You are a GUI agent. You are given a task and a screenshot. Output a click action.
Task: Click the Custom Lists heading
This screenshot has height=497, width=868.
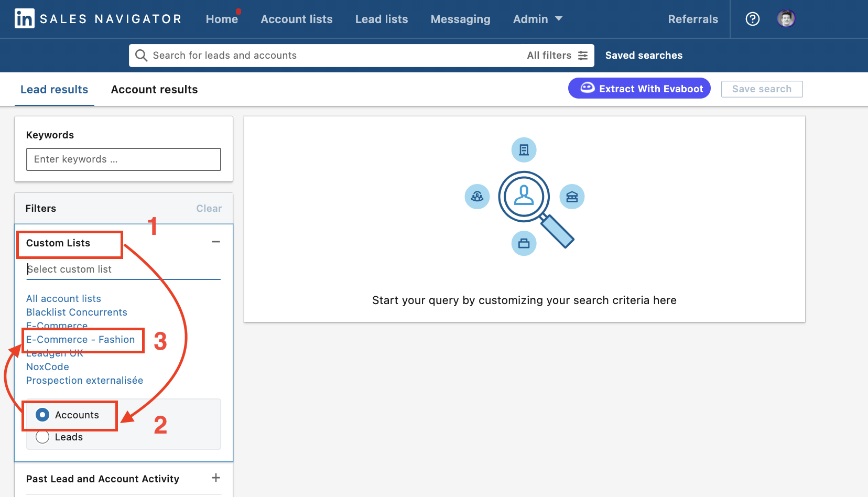[x=58, y=243]
